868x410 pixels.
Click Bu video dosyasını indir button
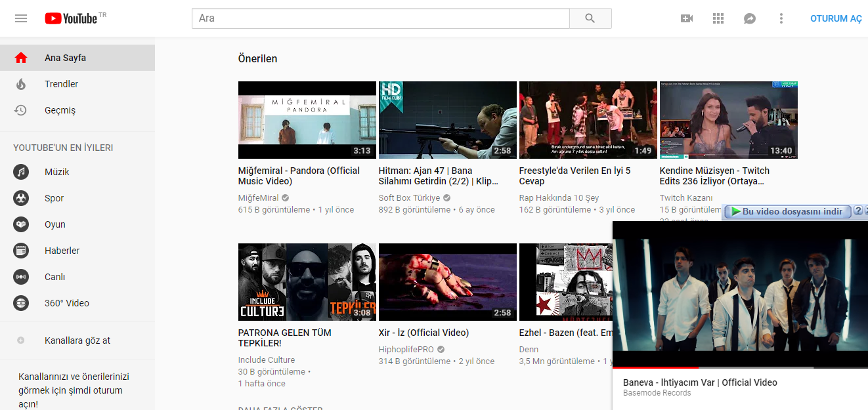(787, 211)
